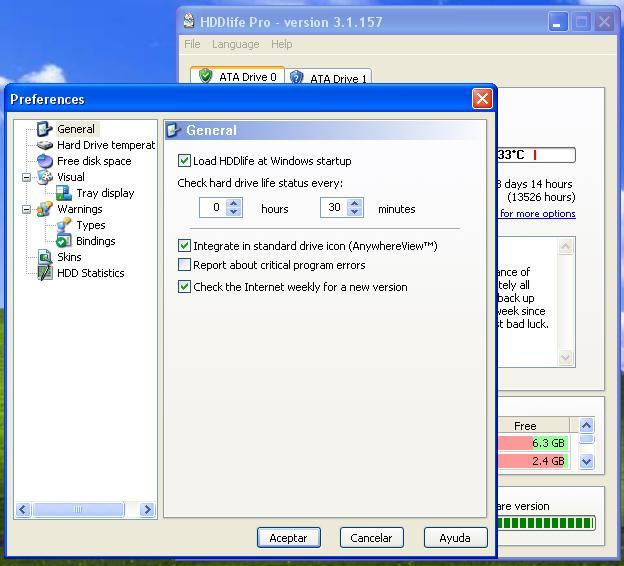Open the File menu in HDDlife Pro
The width and height of the screenshot is (624, 566).
pos(192,44)
